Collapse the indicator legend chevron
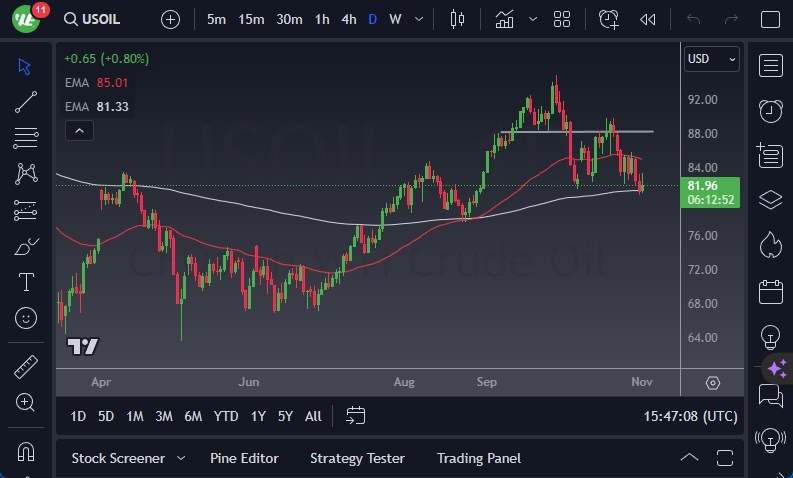 pos(79,130)
